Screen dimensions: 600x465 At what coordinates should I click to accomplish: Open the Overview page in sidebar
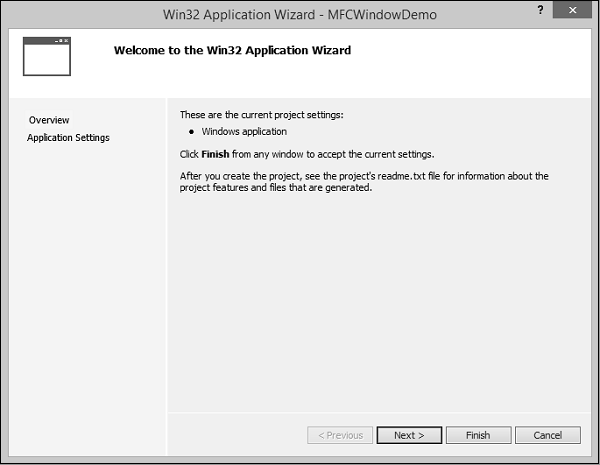point(49,120)
